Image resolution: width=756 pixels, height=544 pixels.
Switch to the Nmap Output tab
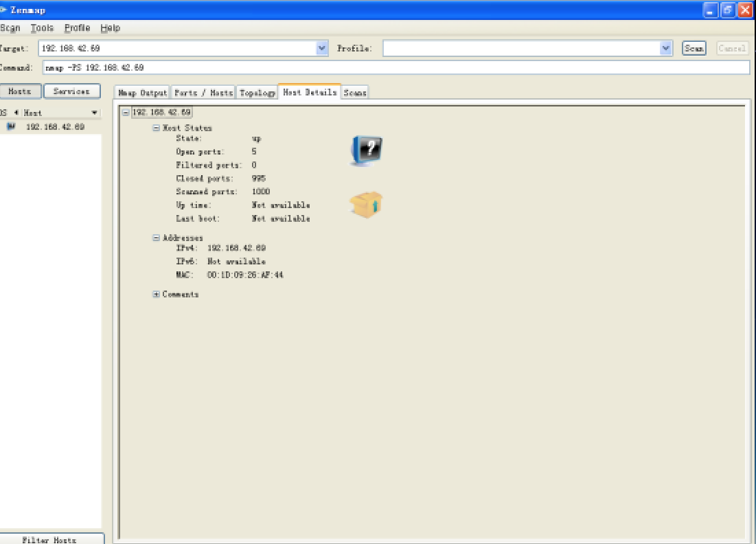[142, 93]
